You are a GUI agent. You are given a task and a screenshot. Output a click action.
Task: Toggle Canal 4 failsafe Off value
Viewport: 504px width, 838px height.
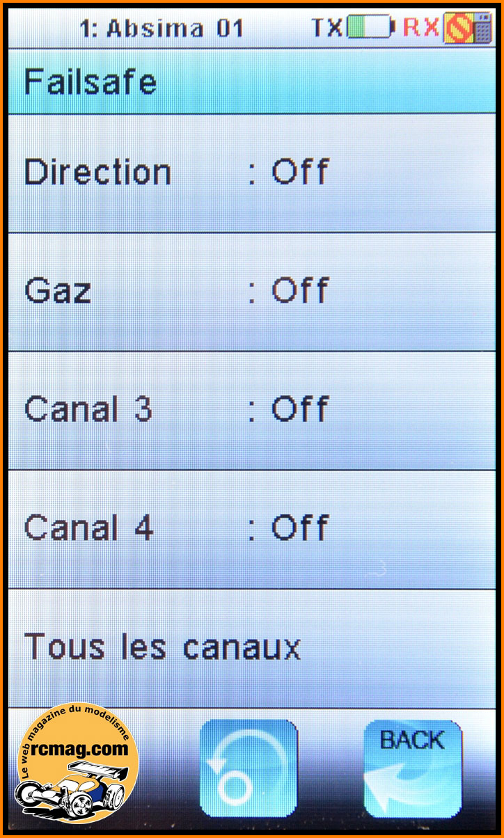299,527
